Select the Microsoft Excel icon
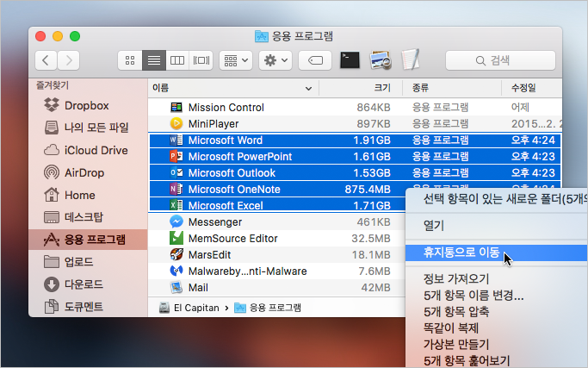The height and width of the screenshot is (368, 588). click(x=176, y=205)
